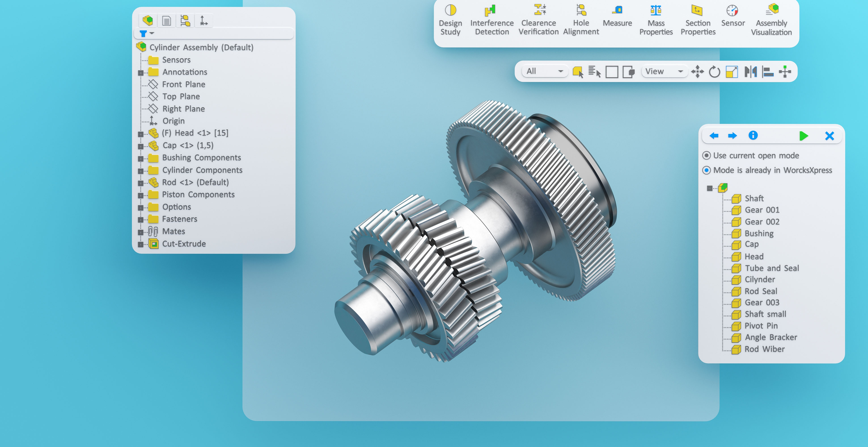868x447 pixels.
Task: Expand the Bushing Components folder
Action: click(141, 158)
